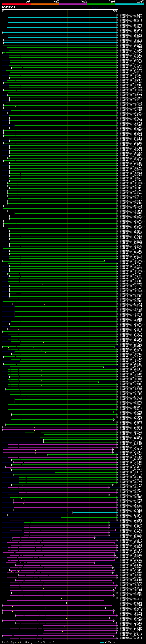Screen dimensions: 146x644
Task: Click the UniRef100_B6AC30 label
Action: (x=131, y=389)
